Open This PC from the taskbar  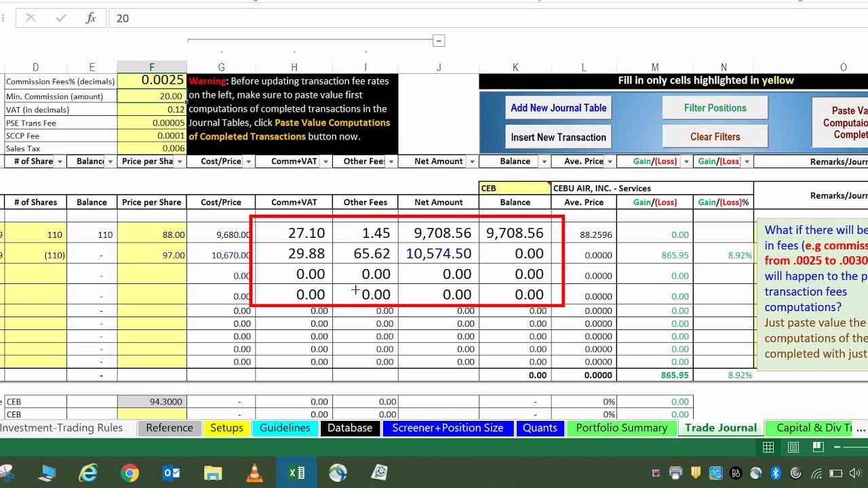[47, 472]
